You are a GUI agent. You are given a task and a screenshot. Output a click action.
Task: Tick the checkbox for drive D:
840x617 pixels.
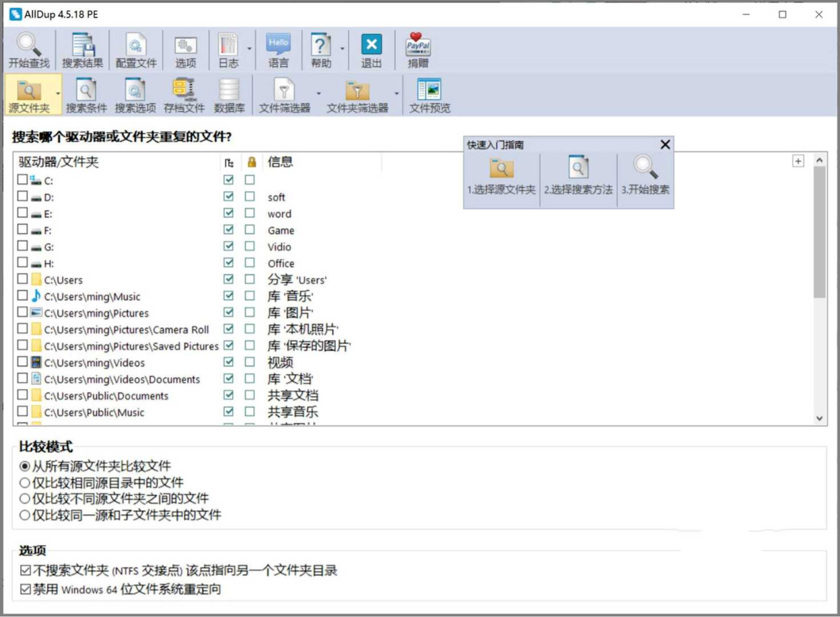coord(23,196)
